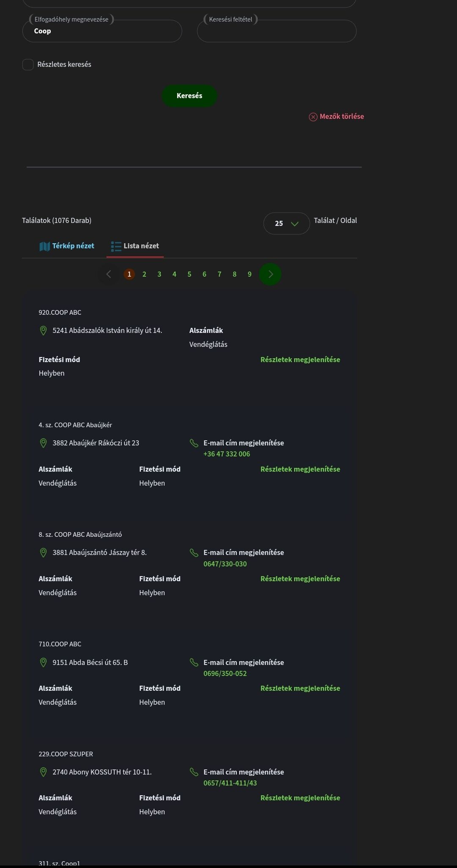Open the results per page dropdown
The height and width of the screenshot is (868, 457).
coord(286,223)
